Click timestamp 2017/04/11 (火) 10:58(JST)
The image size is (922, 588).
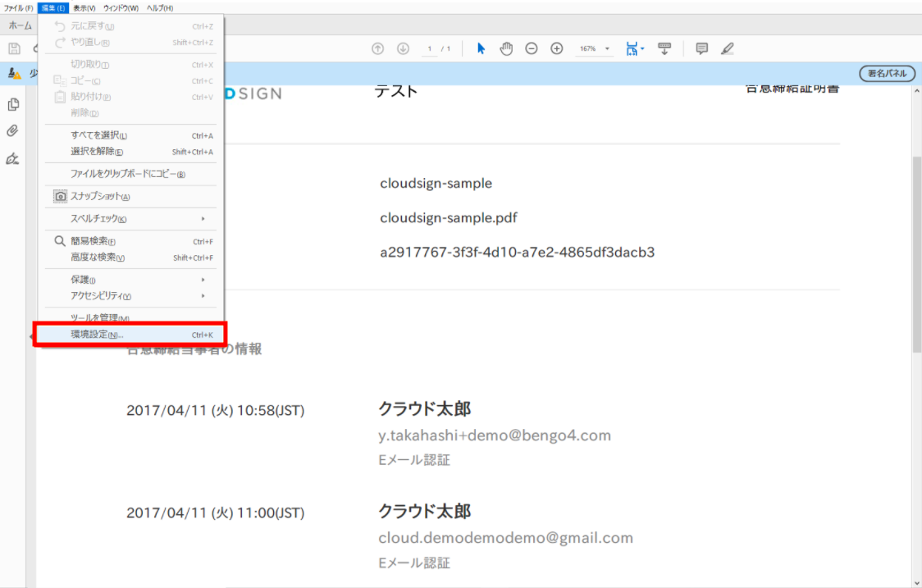215,410
